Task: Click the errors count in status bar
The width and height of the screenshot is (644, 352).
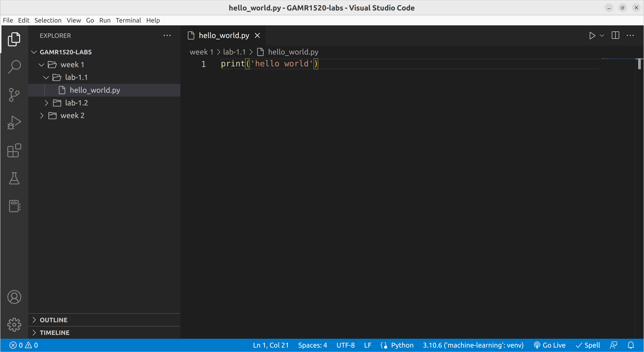Action: point(16,345)
